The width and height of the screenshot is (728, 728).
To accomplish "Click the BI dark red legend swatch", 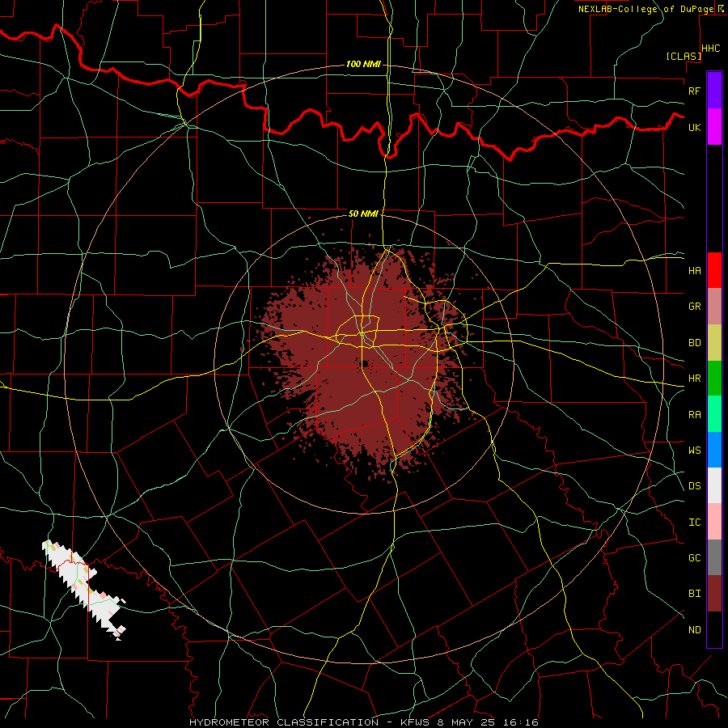I will (714, 594).
